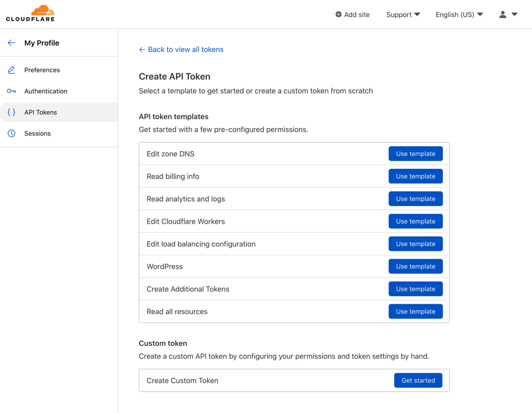Click Get started for Custom Token
Viewport: 532px width, 413px height.
point(418,381)
